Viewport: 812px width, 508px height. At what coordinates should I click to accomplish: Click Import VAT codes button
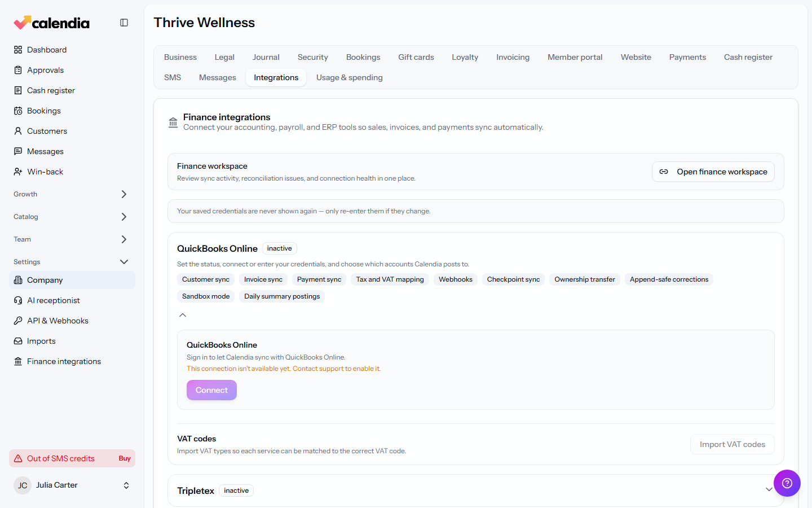[x=732, y=444]
